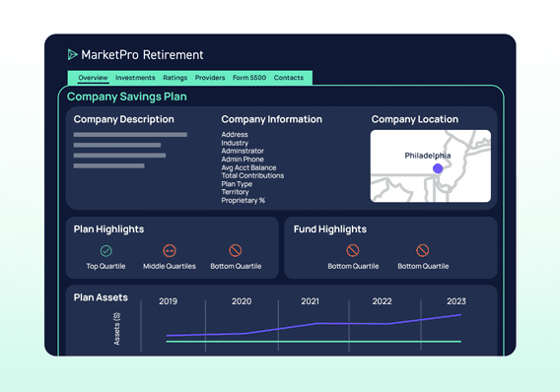Open the Company Location map thumbnail

(x=431, y=165)
